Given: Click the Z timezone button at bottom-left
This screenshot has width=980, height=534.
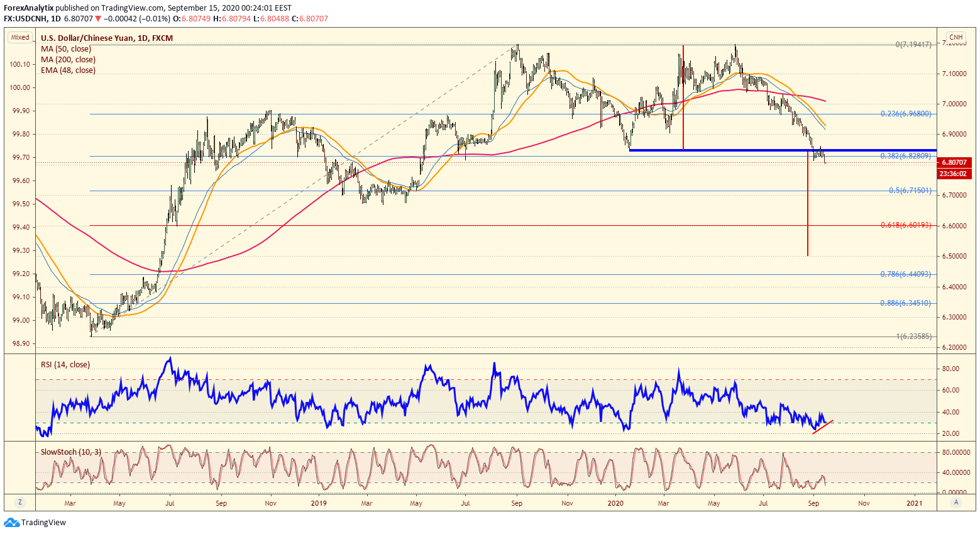Looking at the screenshot, I should [x=20, y=502].
